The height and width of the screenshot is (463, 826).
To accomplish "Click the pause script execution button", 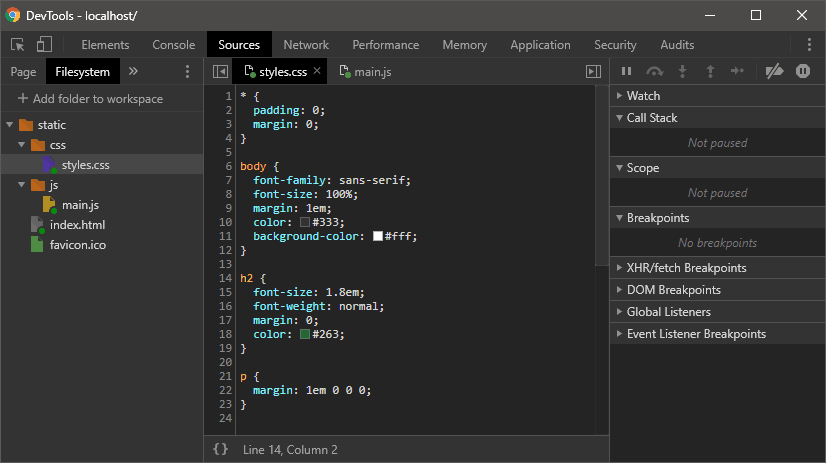I will point(627,72).
